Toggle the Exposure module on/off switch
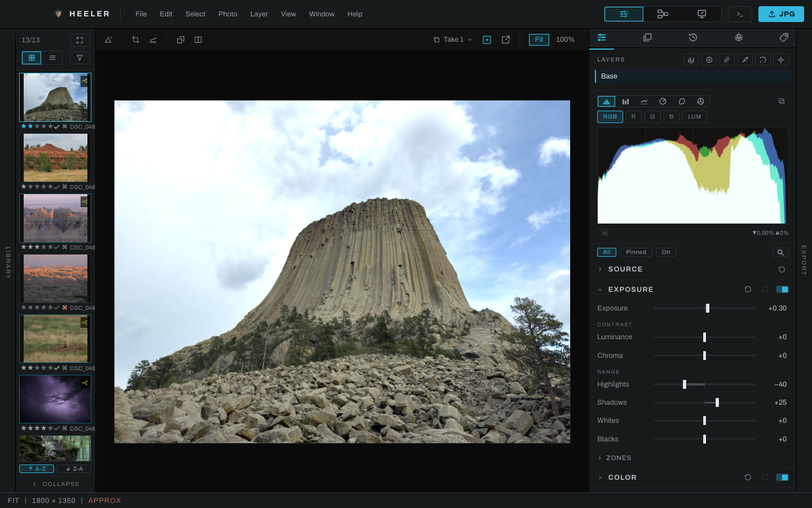Image resolution: width=812 pixels, height=508 pixels. [x=782, y=290]
